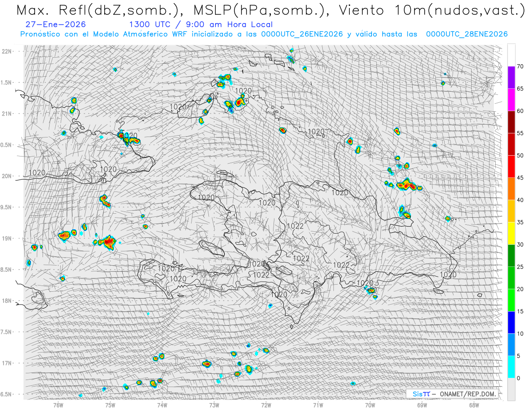Select the purple 65–70 dBZ legend band
532x411 pixels.
[x=511, y=78]
